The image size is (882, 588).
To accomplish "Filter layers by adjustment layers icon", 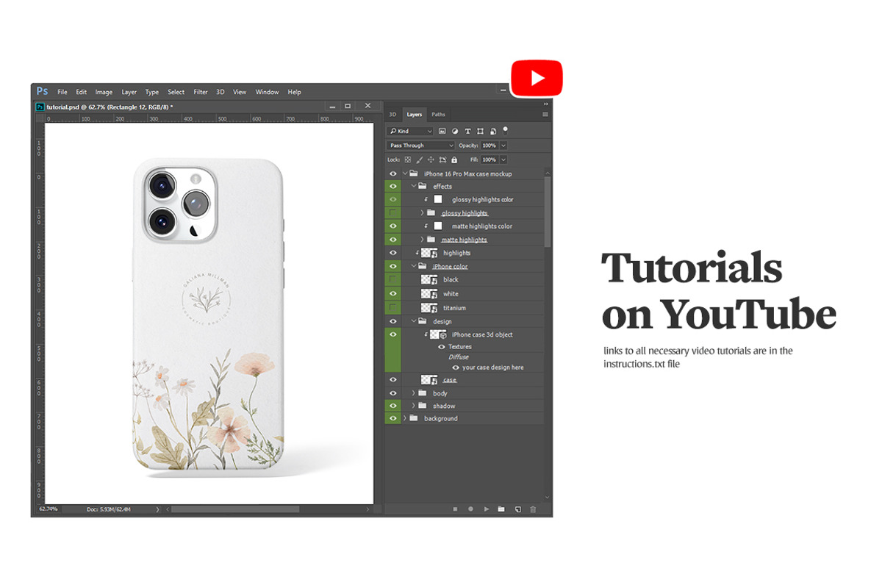I will 455,131.
